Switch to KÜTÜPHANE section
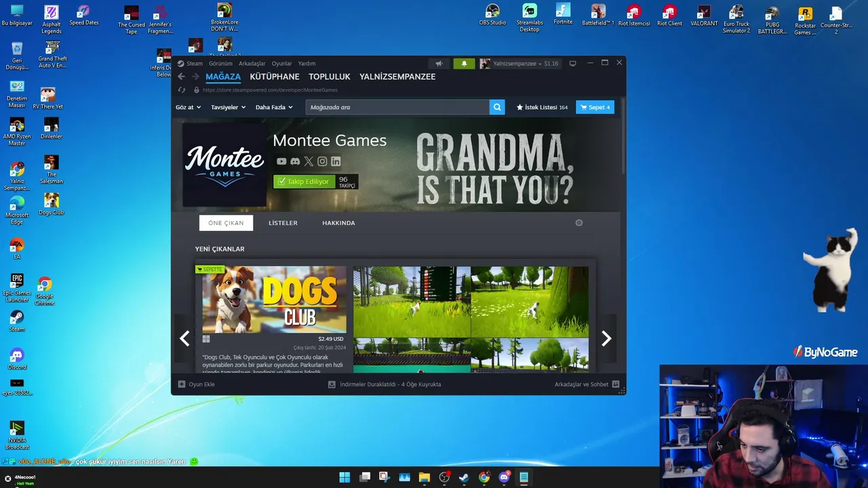 click(x=275, y=77)
